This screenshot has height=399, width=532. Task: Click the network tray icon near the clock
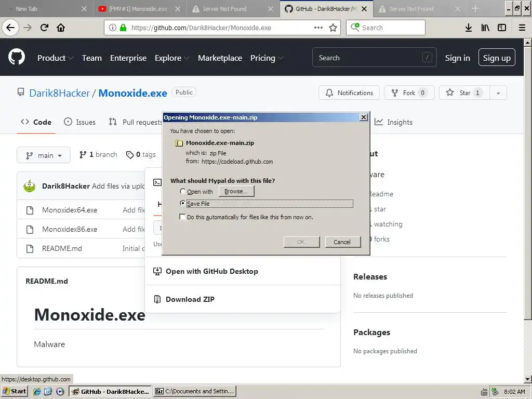495,392
